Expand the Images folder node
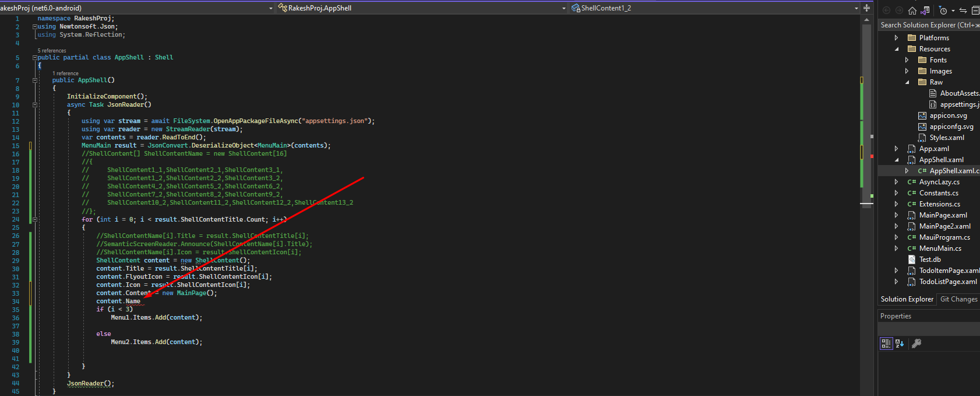980x396 pixels. pyautogui.click(x=907, y=71)
